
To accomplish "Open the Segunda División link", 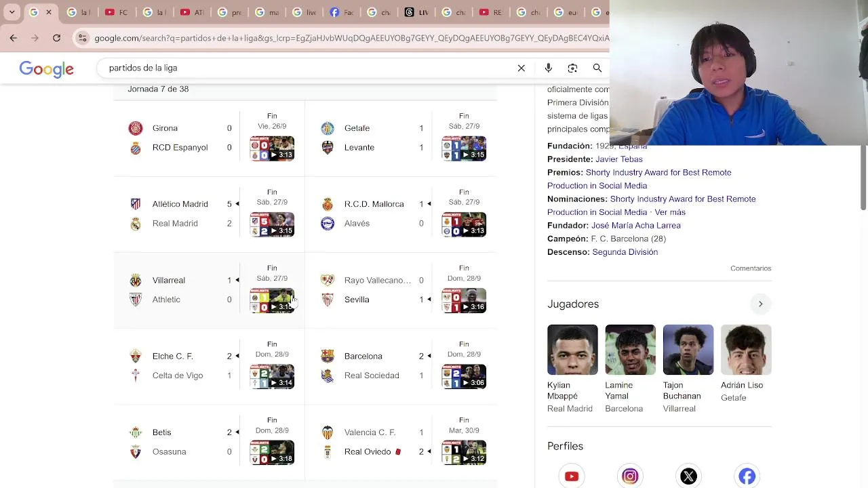I will (x=625, y=252).
